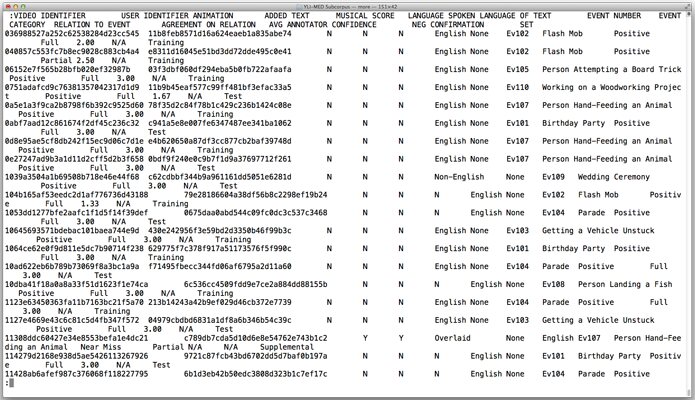Click video ID 11308ddc60427e34e8553befa1e4dc21
Image resolution: width=695 pixels, height=400 pixels.
click(x=76, y=338)
